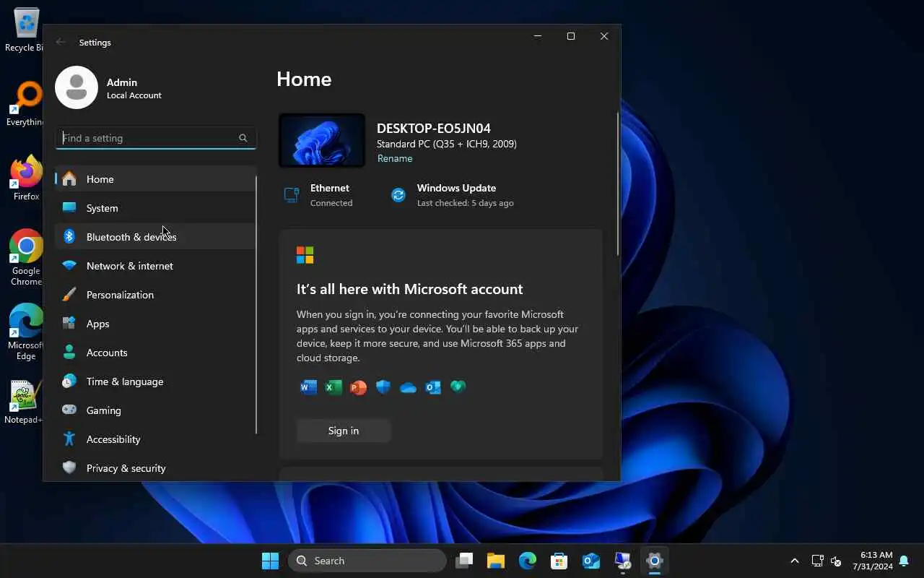The height and width of the screenshot is (578, 924).
Task: Click the Family Safety heart icon
Action: [458, 387]
